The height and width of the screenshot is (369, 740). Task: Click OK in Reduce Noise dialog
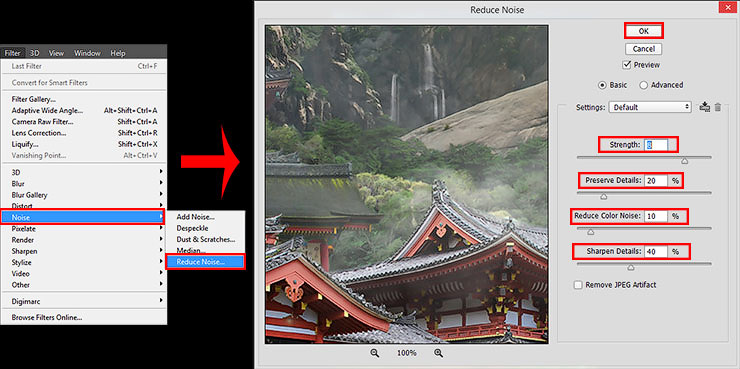tap(644, 31)
